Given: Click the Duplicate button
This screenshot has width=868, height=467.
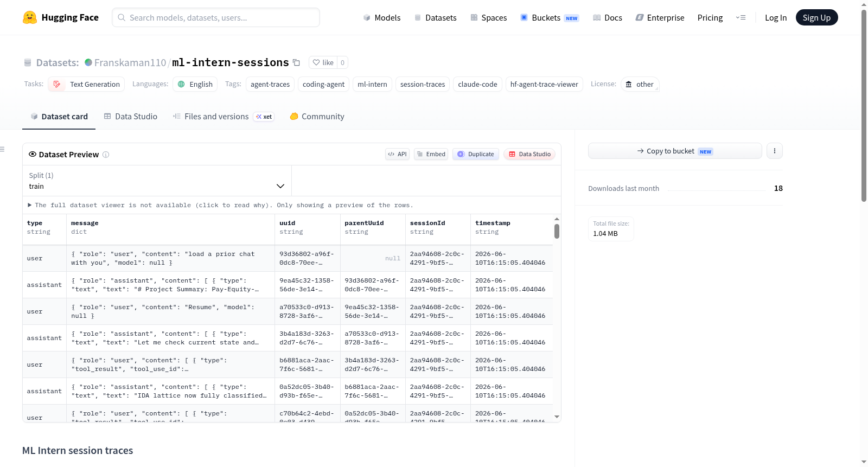Looking at the screenshot, I should tap(475, 154).
